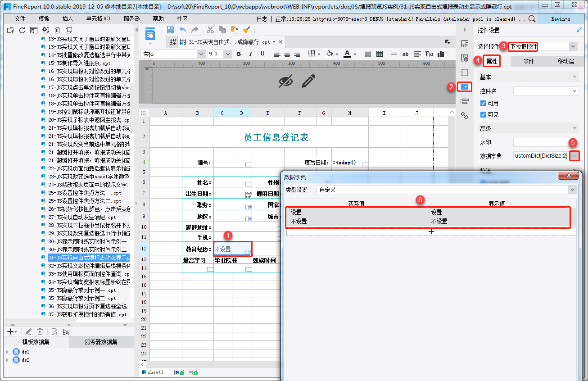Refresh the template file tree
The image size is (588, 381).
coord(22,30)
